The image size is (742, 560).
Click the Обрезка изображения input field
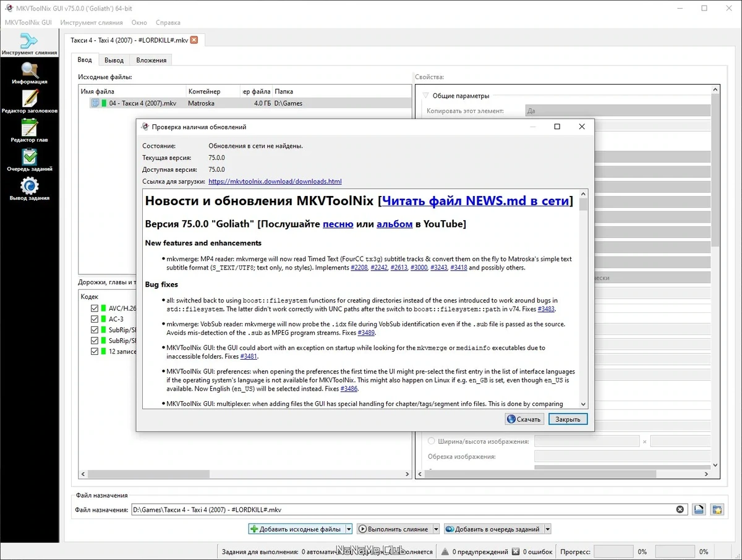click(x=622, y=456)
